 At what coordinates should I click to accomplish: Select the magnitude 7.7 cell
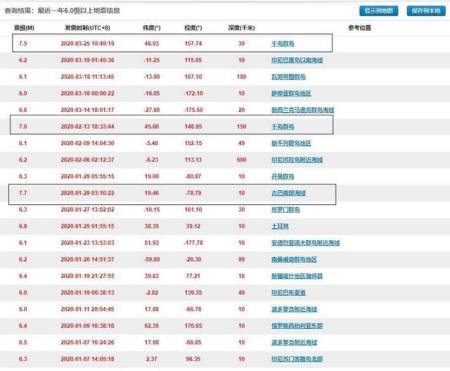(23, 193)
